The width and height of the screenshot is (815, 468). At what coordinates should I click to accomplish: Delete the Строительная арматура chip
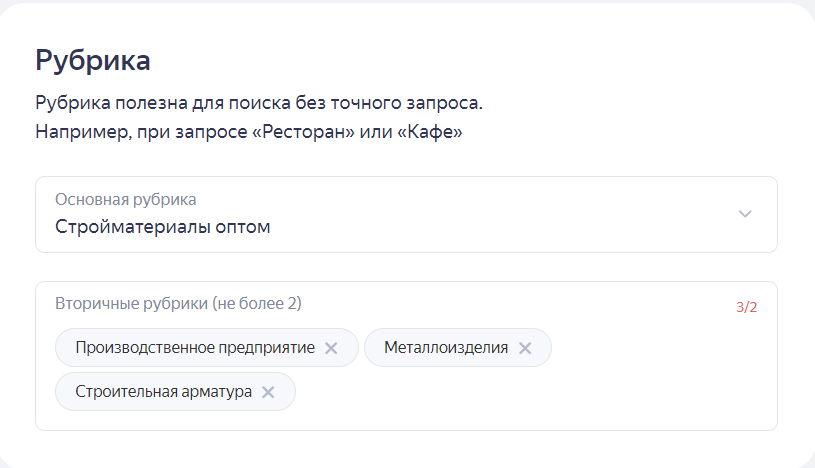[268, 392]
